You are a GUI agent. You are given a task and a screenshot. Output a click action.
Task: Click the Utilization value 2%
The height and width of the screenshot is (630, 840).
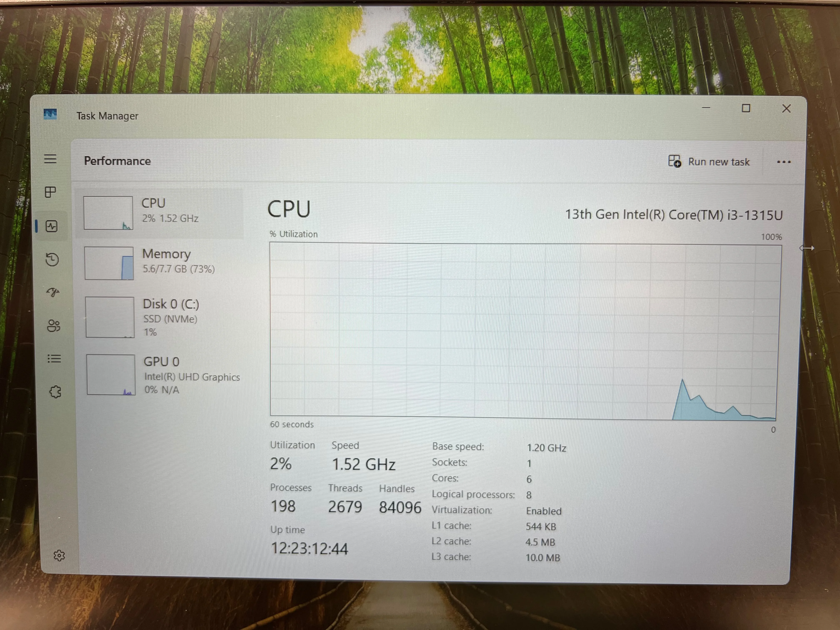click(x=281, y=464)
